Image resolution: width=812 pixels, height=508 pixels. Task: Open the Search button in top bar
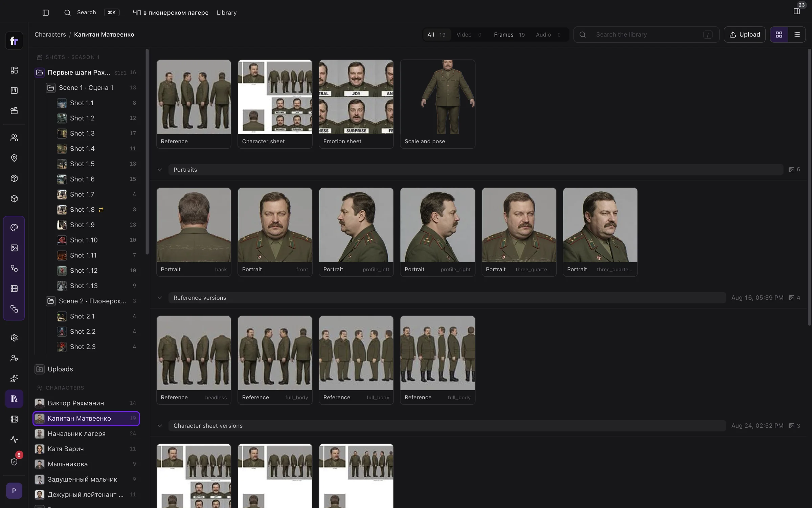point(91,13)
